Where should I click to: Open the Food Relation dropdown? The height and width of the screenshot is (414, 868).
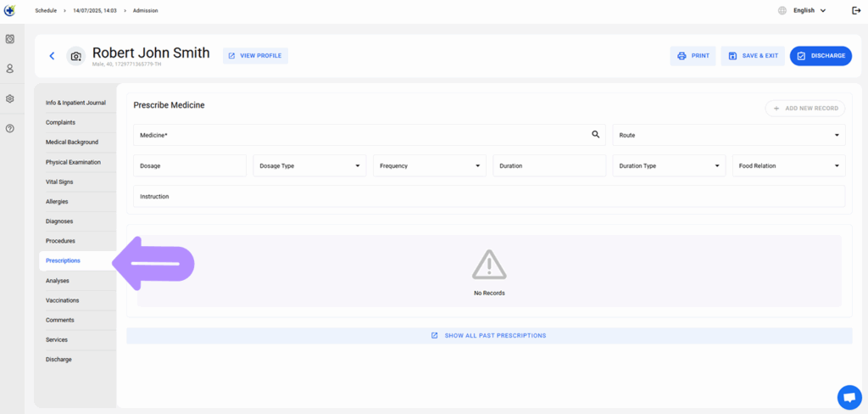click(x=789, y=165)
